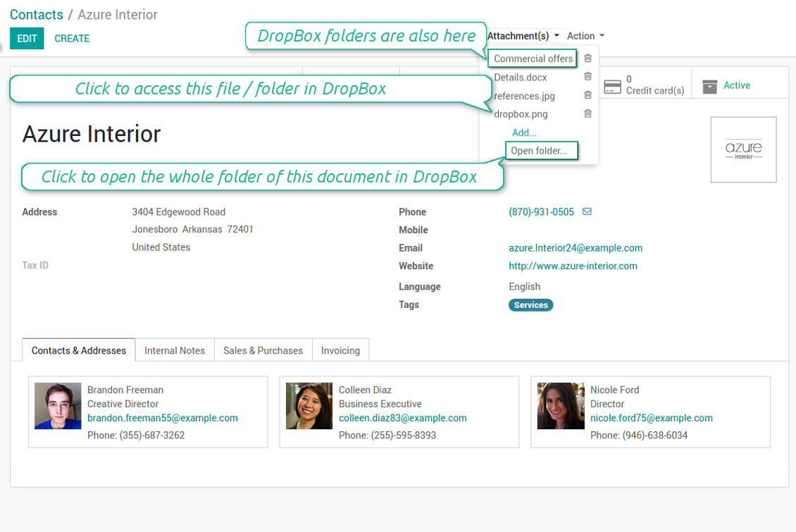Go back to Contacts via breadcrumb
The image size is (796, 532).
(37, 15)
